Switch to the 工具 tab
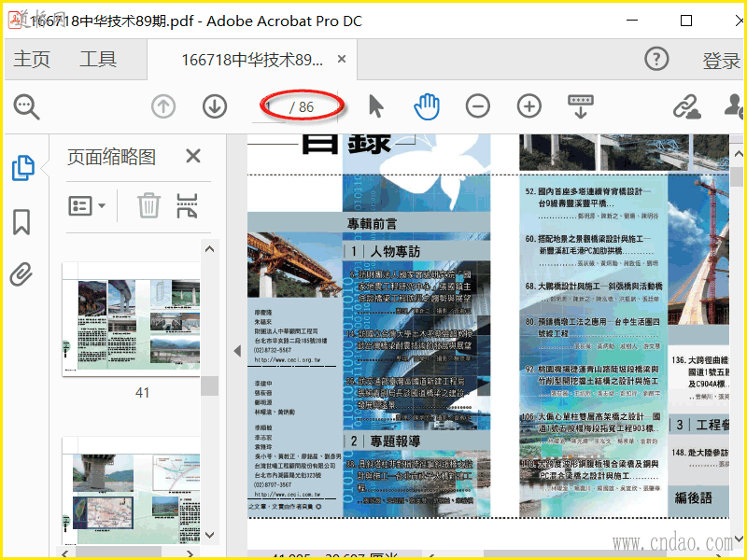The image size is (747, 560). click(x=98, y=60)
